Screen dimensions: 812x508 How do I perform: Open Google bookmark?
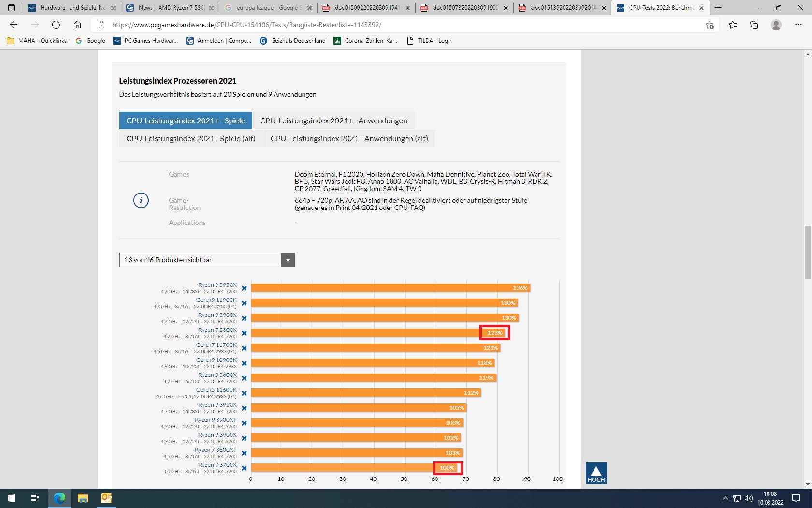point(90,41)
